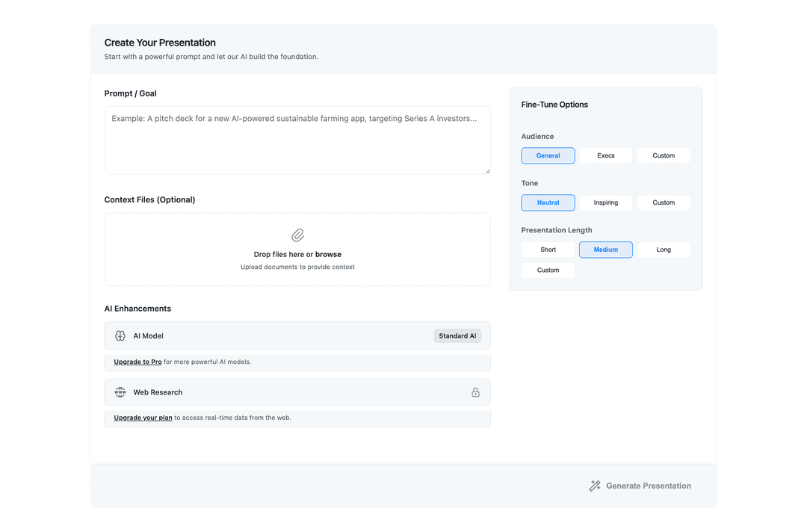Follow the Upgrade to Pro link
Image resolution: width=807 pixels, height=532 pixels.
[137, 362]
